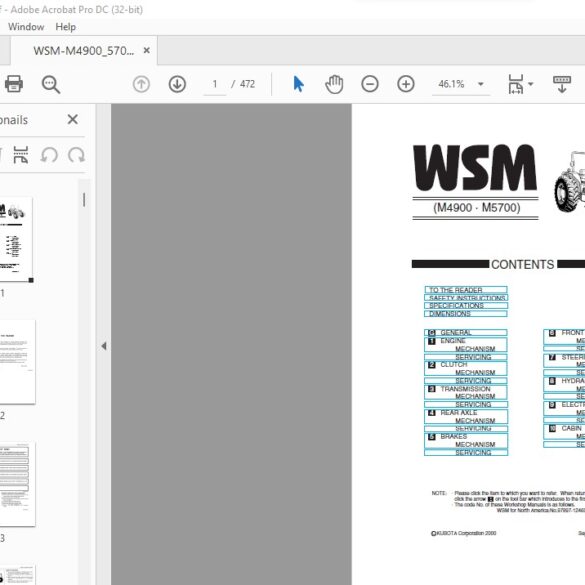Viewport: 585px width, 585px height.
Task: Select the page 3 thumbnail
Action: (x=18, y=484)
